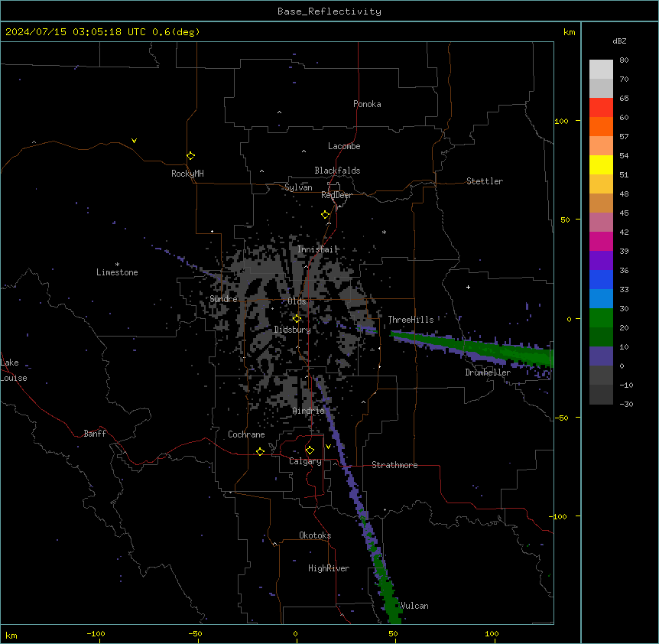The width and height of the screenshot is (659, 644).
Task: Click the 0 tick label on bottom axis
Action: pos(295,633)
